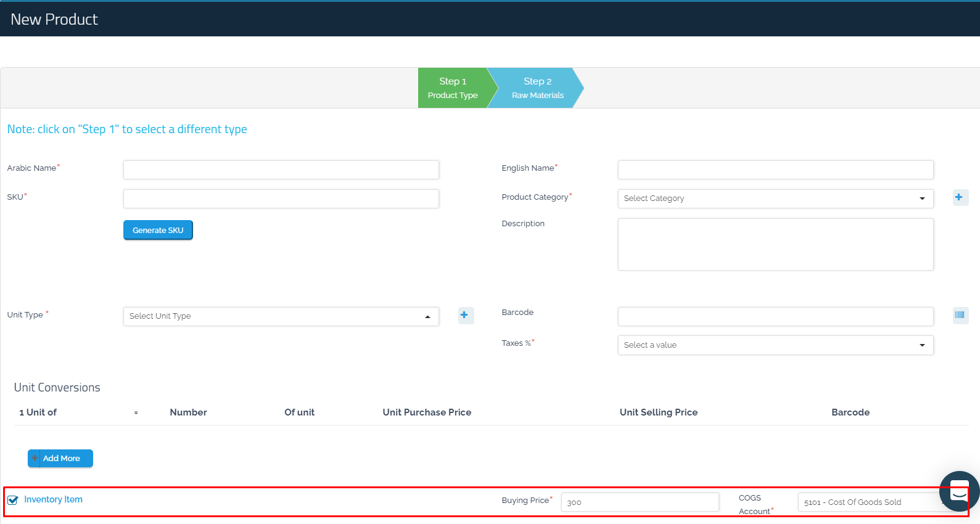The height and width of the screenshot is (524, 980).
Task: Click the Buying Price field
Action: pos(639,502)
